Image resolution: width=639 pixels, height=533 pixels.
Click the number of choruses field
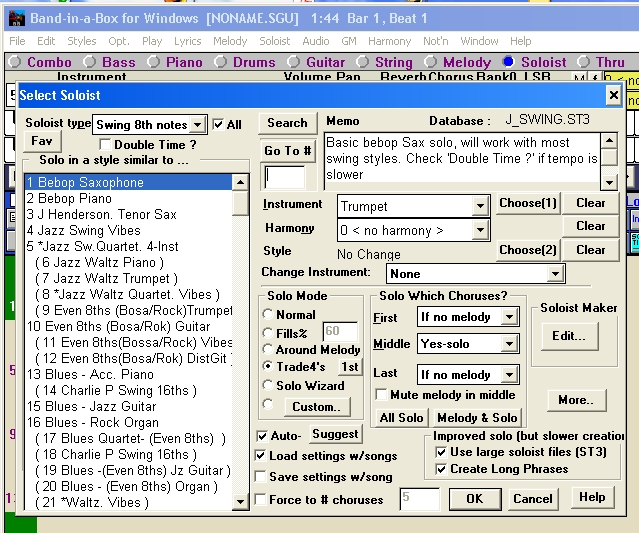420,499
